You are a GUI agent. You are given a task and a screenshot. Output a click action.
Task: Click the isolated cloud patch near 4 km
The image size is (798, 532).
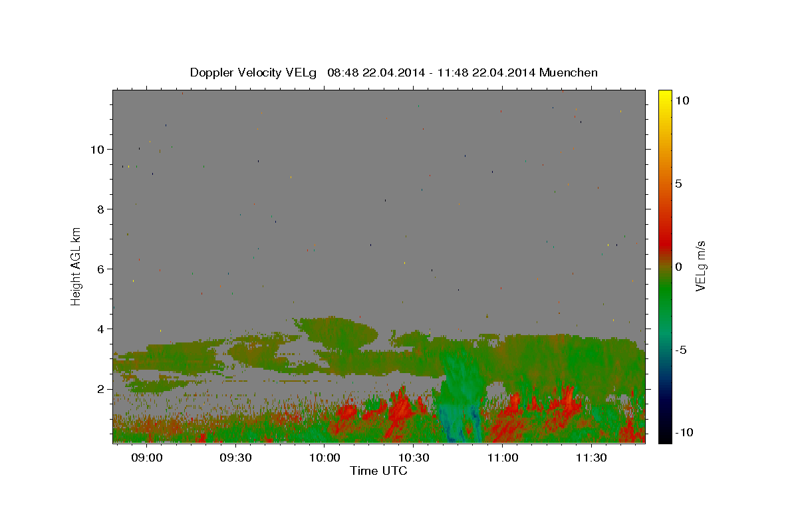336,332
